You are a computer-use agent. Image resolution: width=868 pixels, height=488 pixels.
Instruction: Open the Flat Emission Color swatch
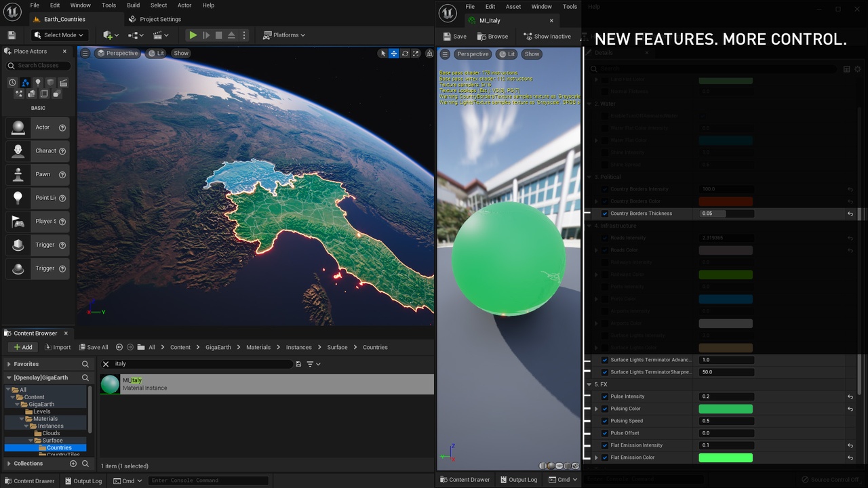click(x=726, y=457)
